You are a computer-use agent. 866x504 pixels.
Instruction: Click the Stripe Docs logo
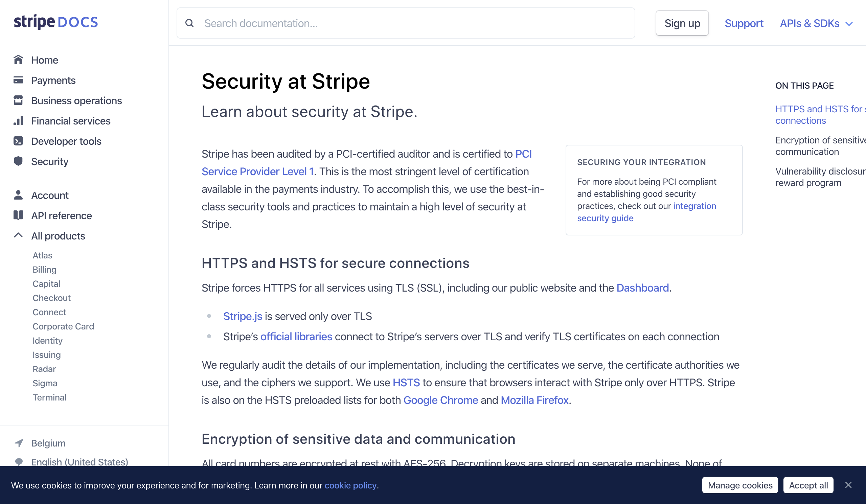pyautogui.click(x=56, y=22)
